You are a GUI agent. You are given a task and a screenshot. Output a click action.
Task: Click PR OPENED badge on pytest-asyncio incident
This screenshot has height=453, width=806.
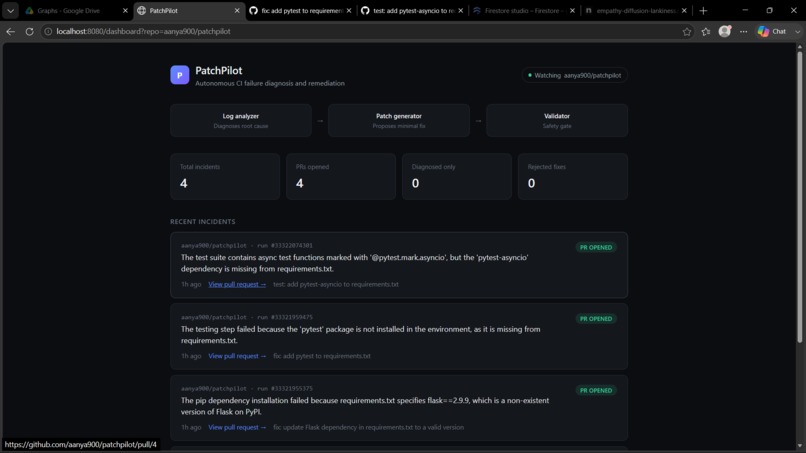tap(596, 247)
